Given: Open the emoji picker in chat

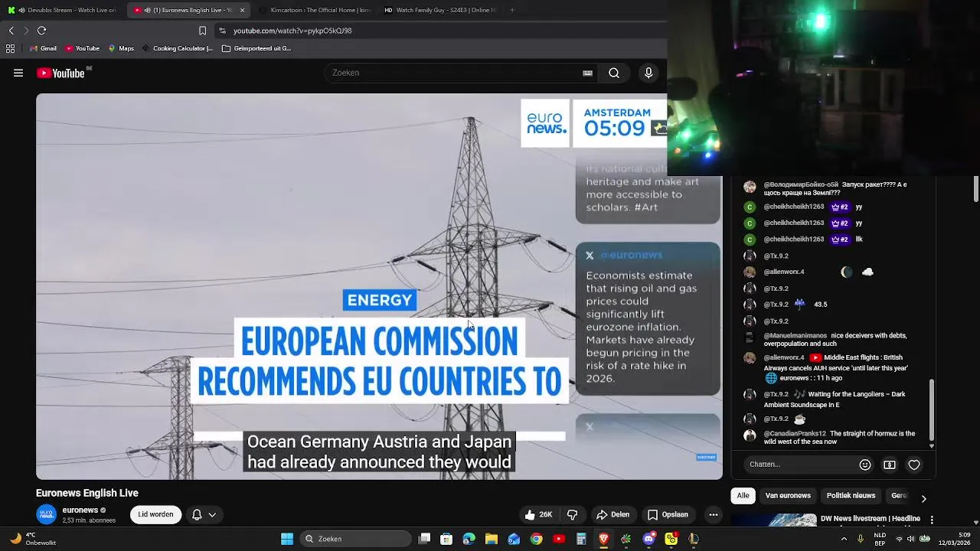Looking at the screenshot, I should coord(865,465).
